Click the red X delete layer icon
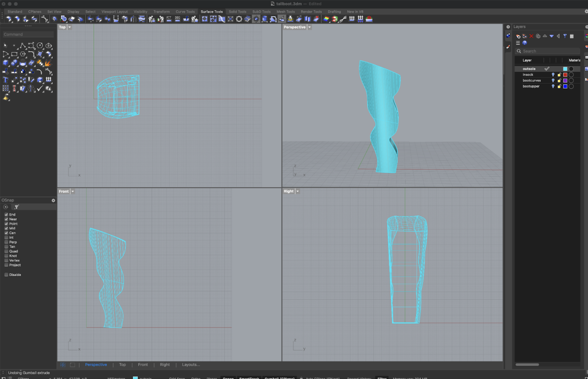 (x=531, y=36)
